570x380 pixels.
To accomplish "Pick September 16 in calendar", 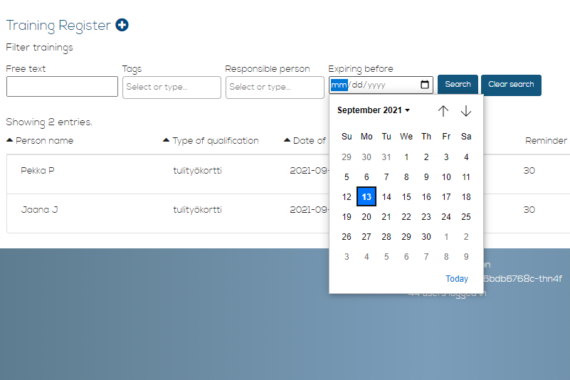I will (426, 197).
